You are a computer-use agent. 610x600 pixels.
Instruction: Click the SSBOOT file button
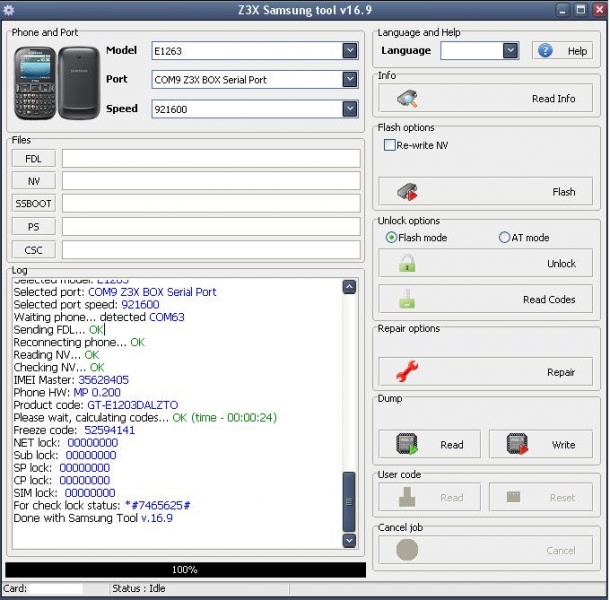(x=33, y=204)
